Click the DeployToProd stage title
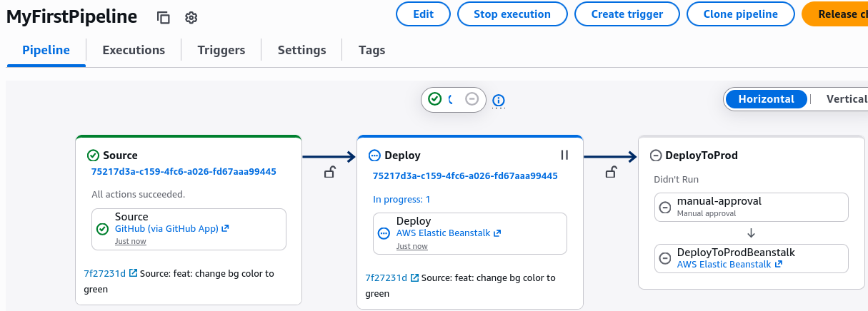Screen dimensions: 868x311 [x=702, y=155]
